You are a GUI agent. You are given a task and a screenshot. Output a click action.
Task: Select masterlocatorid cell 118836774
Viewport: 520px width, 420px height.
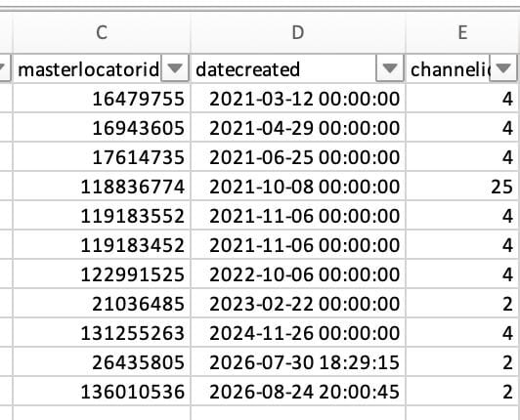coord(102,187)
